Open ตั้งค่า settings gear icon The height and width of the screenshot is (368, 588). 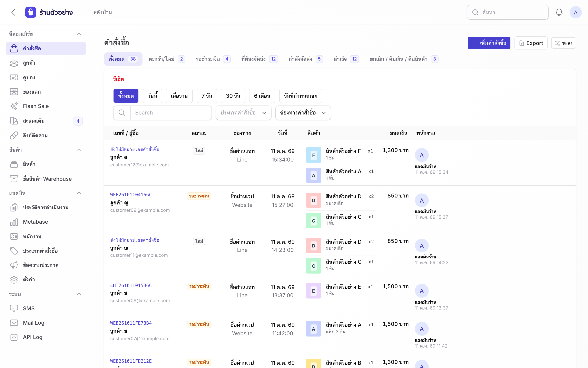(14, 280)
